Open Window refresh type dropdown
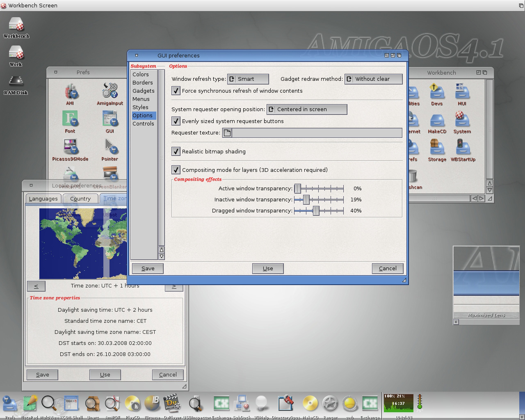525x420 pixels. click(x=248, y=79)
